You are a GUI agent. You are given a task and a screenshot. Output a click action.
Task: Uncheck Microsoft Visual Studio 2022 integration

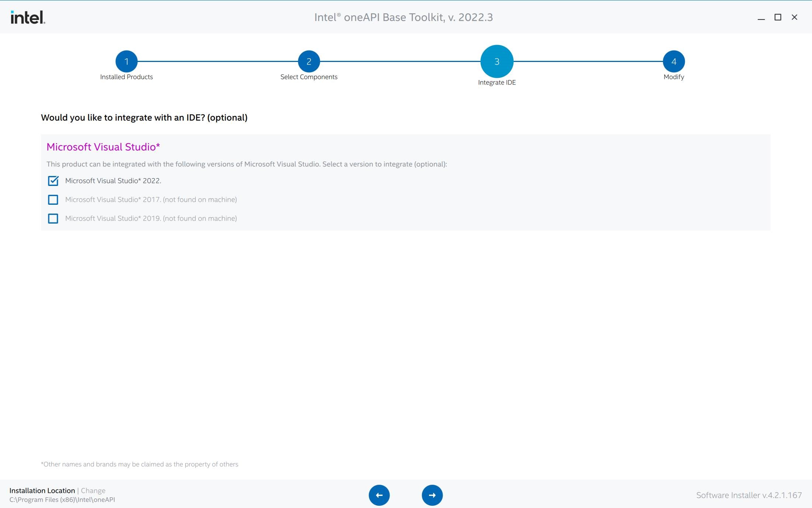pos(53,181)
